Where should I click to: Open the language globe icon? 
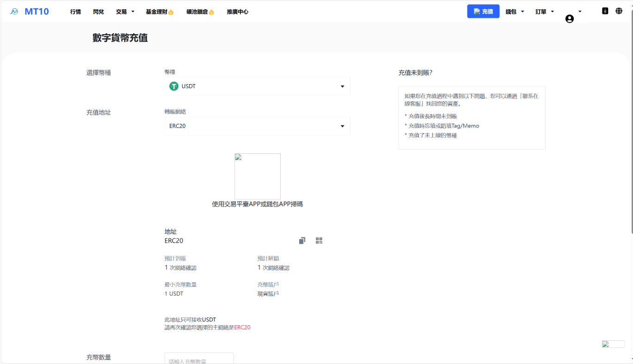[x=619, y=11]
